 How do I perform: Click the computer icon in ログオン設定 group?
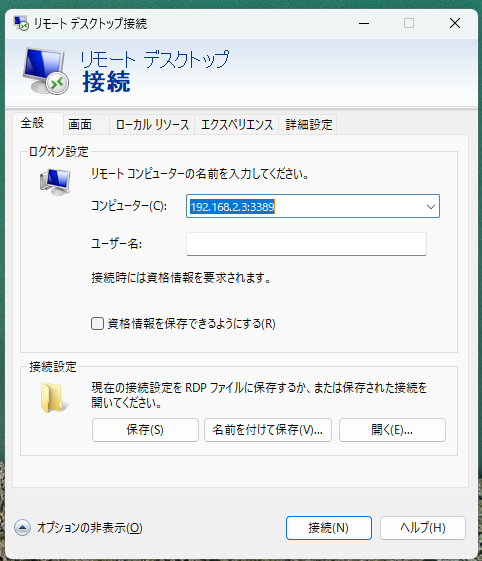point(55,182)
